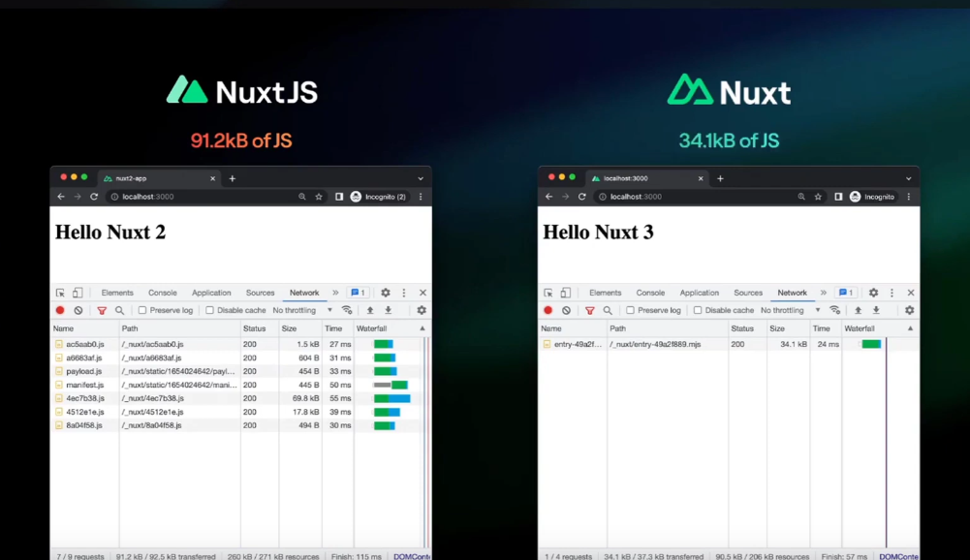Click Incognito (2) profile button
970x560 pixels.
point(379,197)
